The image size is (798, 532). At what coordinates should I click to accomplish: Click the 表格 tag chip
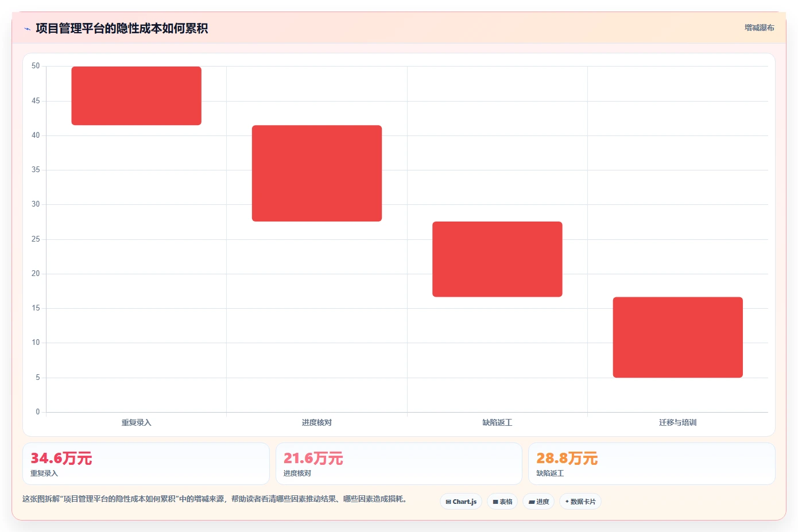pos(502,502)
